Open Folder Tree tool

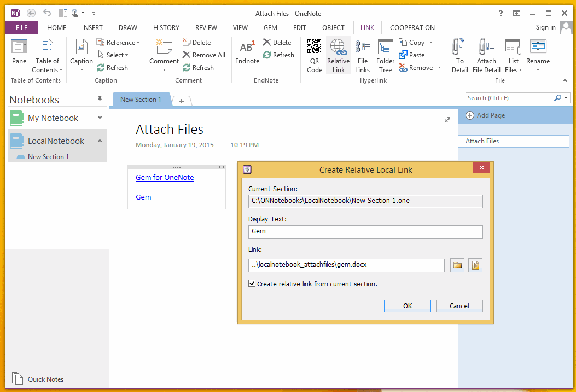(385, 56)
